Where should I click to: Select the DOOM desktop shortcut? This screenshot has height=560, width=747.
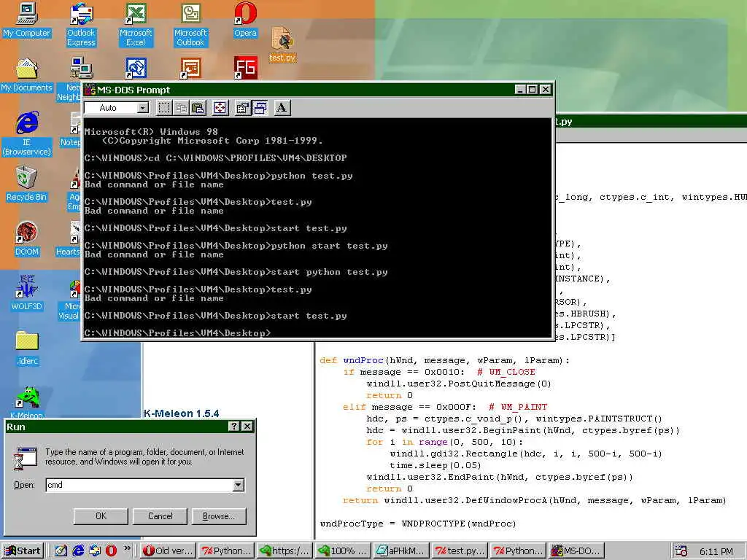click(26, 239)
